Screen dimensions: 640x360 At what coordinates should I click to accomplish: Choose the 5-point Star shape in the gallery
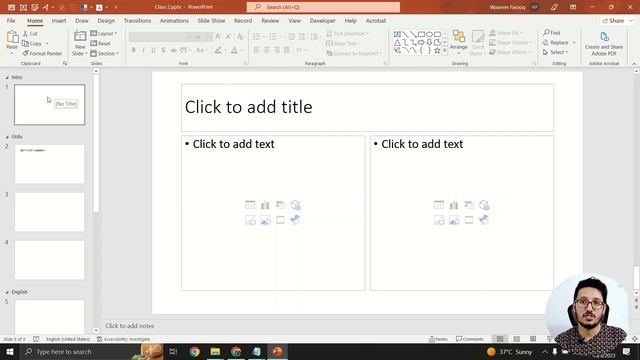click(438, 51)
